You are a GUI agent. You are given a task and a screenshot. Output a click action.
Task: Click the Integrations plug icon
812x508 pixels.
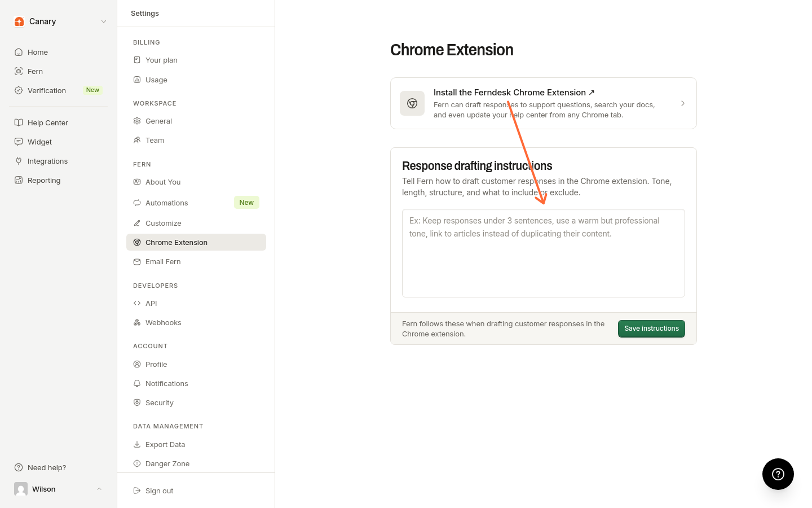[x=19, y=161]
